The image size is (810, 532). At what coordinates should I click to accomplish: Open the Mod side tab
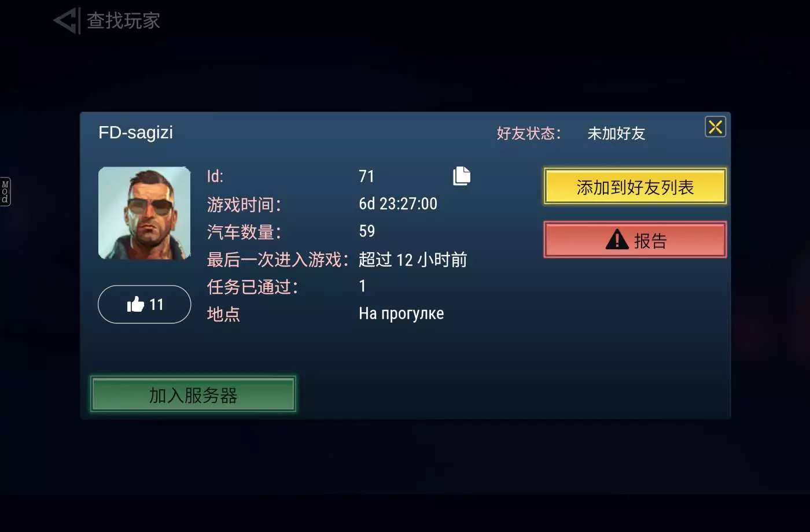[5, 191]
